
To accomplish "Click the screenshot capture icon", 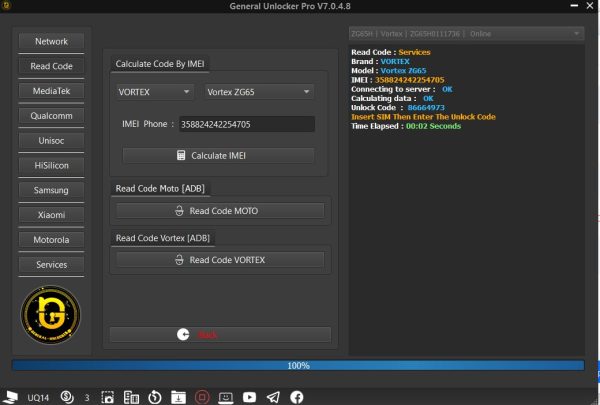I will tap(108, 397).
